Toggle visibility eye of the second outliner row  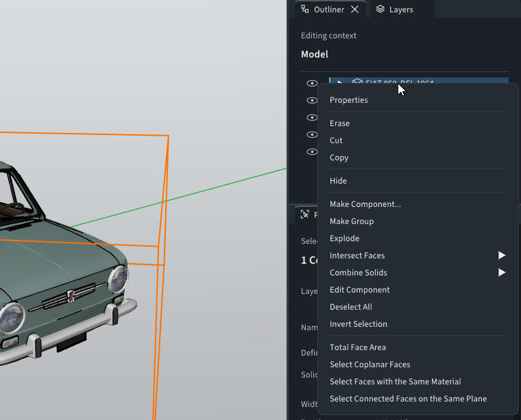[312, 100]
